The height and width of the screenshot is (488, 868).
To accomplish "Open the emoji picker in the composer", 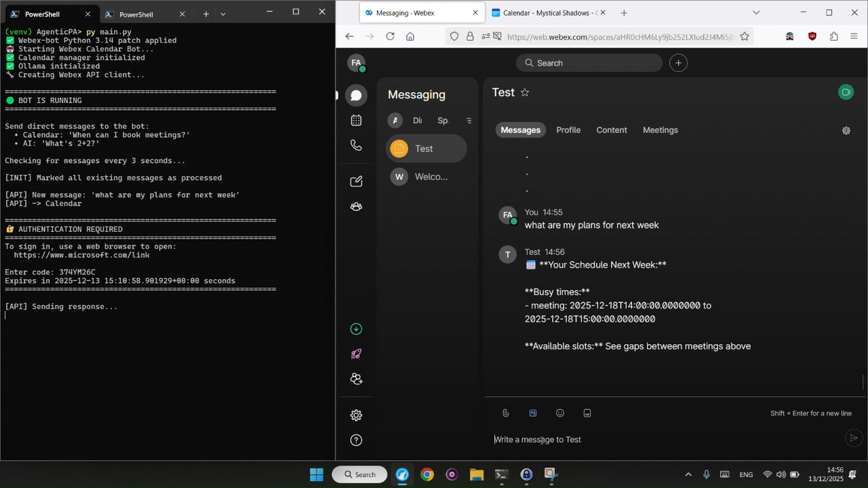I will coord(560,413).
